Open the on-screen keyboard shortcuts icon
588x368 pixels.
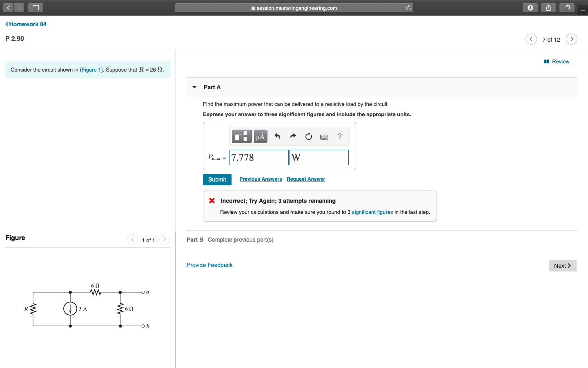tap(324, 137)
